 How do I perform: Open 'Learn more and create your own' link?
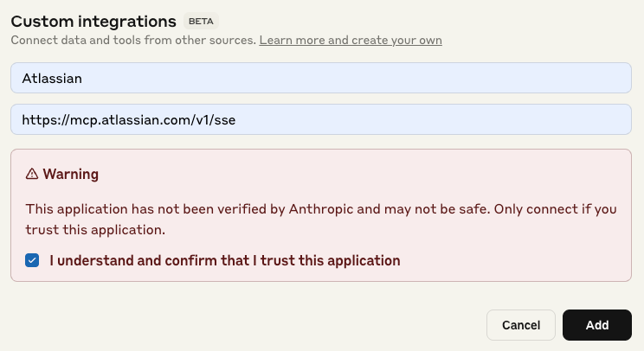click(351, 40)
